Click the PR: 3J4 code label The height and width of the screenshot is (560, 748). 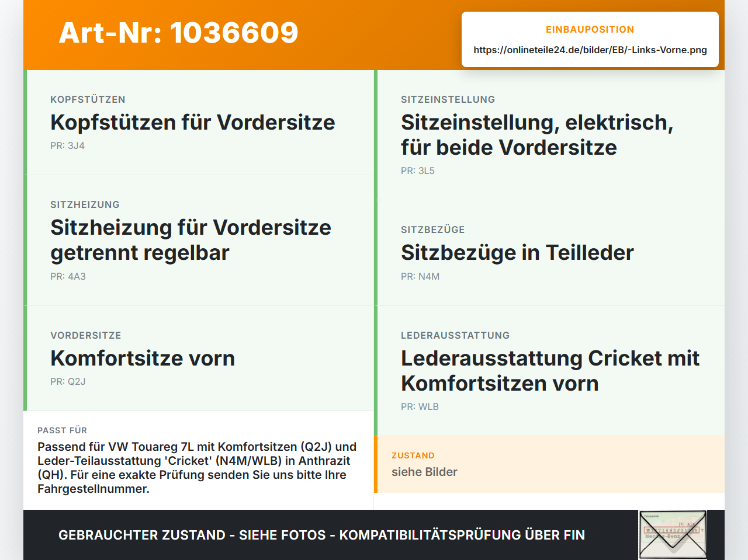point(67,146)
